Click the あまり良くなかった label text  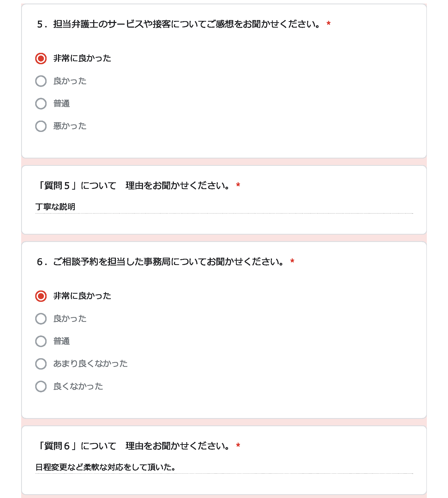90,364
